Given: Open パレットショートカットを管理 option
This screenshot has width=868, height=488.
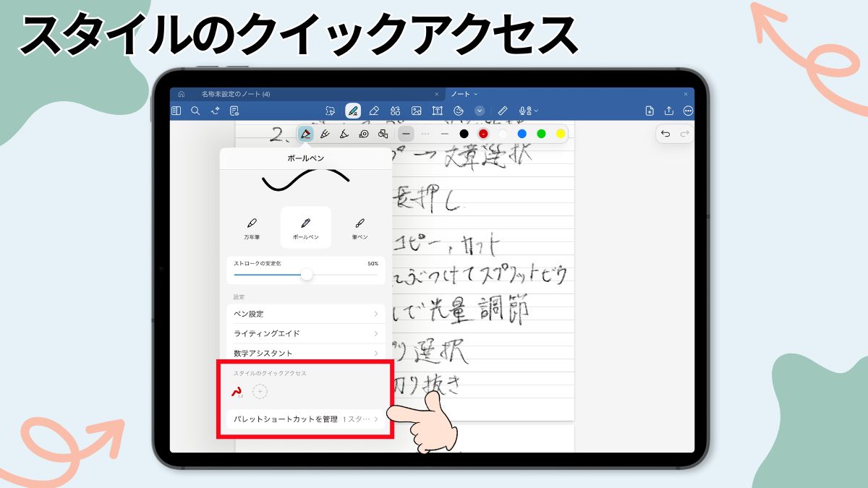Looking at the screenshot, I should coord(305,419).
